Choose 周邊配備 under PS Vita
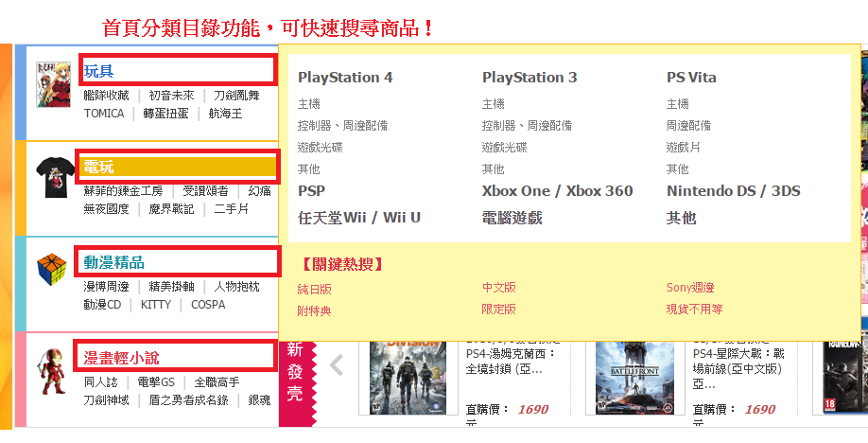 tap(688, 125)
